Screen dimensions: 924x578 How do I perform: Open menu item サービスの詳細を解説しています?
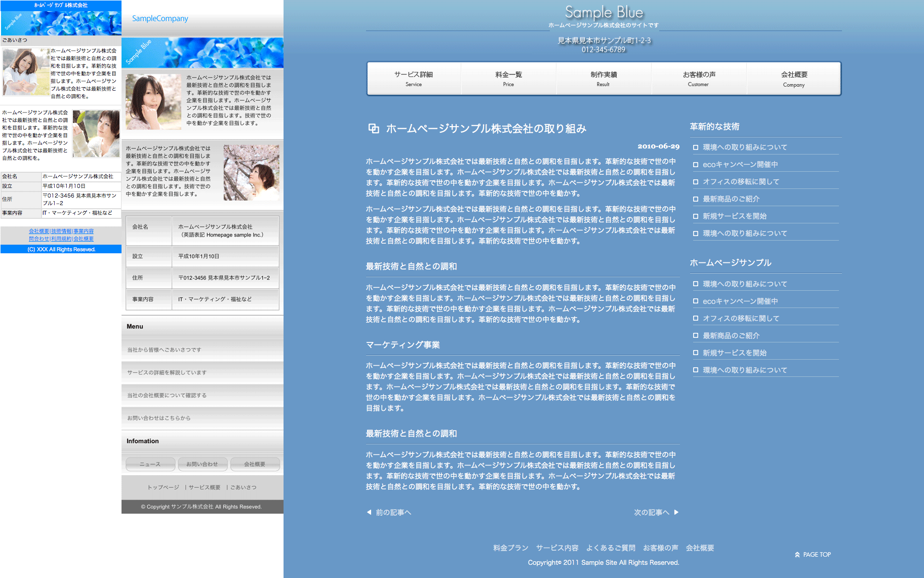[x=167, y=373]
